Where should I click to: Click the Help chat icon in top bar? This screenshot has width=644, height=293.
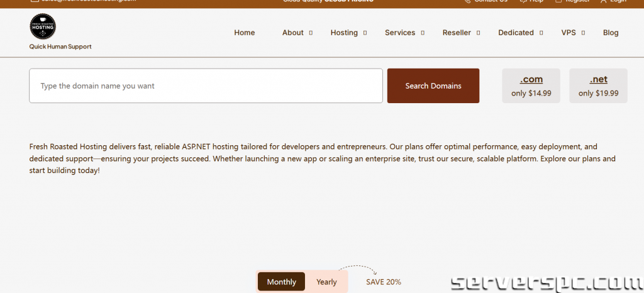(523, 1)
